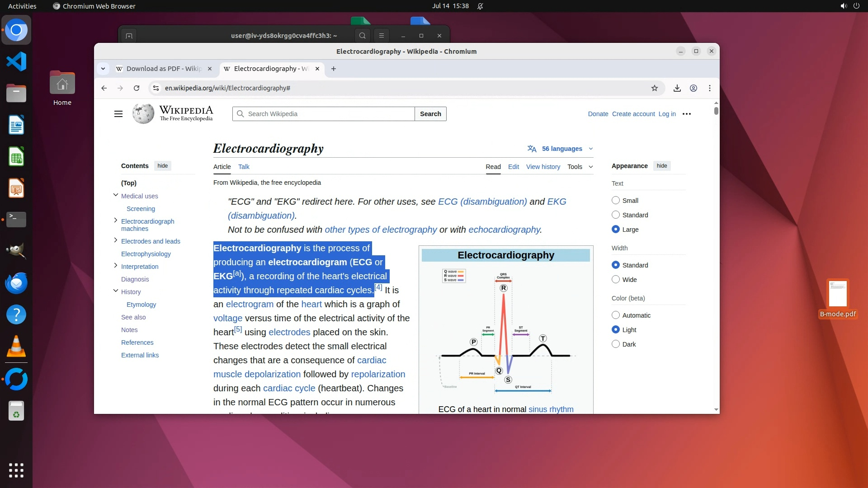Select Small text size option
This screenshot has height=488, width=868.
pos(615,200)
